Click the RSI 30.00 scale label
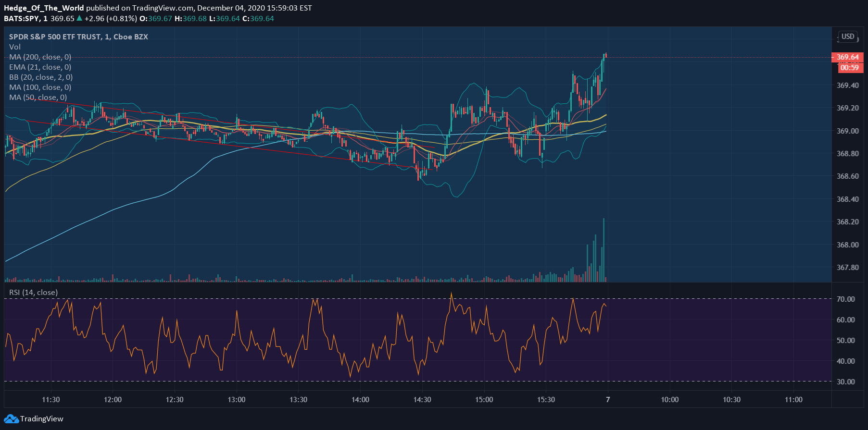This screenshot has height=430, width=868. [846, 381]
